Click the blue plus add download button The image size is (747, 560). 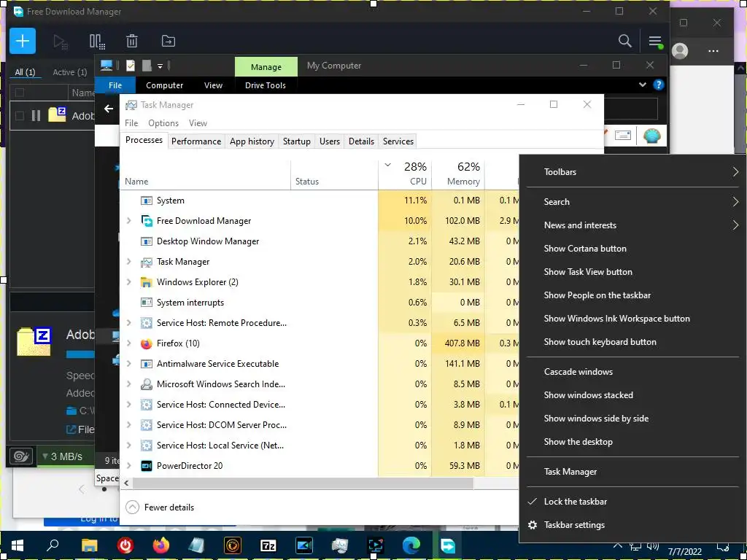(x=23, y=41)
